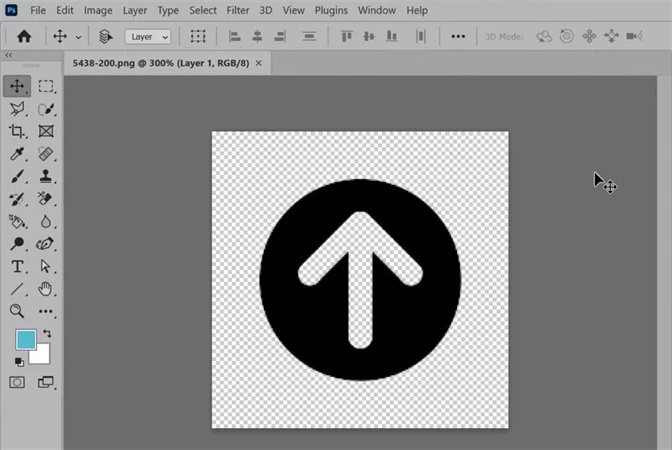
Task: Activate the Hand tool
Action: coord(46,289)
